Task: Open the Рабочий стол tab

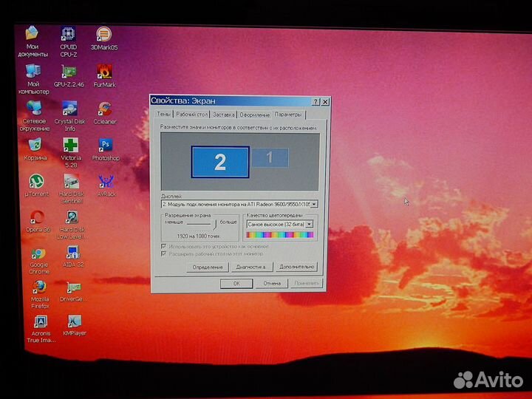Action: [x=191, y=115]
